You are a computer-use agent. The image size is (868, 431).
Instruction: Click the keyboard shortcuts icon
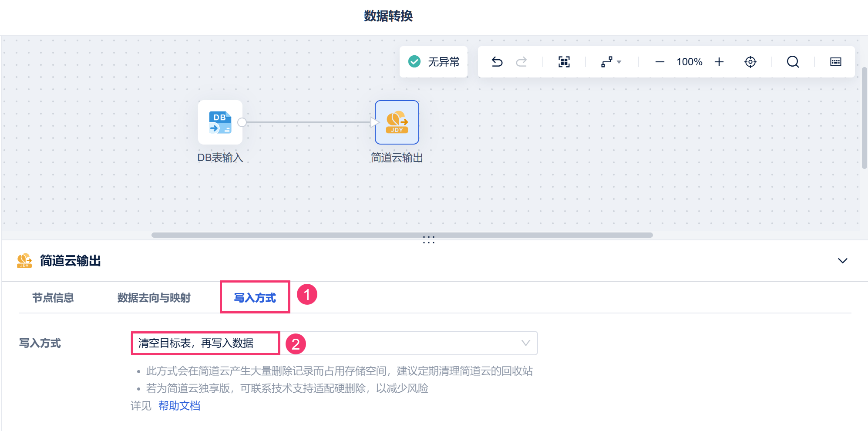[x=836, y=62]
